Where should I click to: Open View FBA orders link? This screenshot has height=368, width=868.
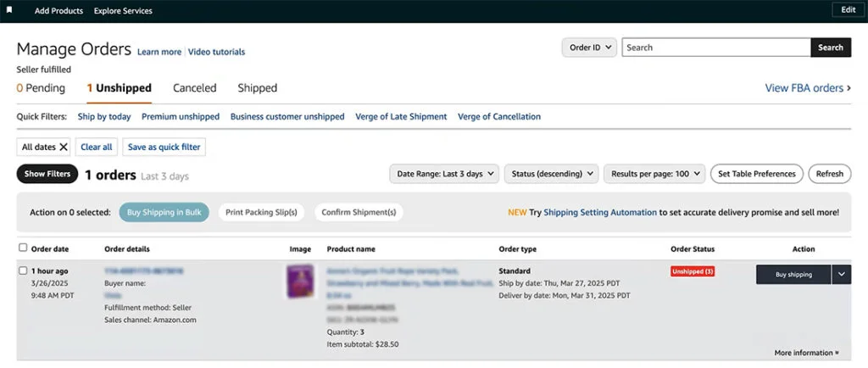coord(804,88)
